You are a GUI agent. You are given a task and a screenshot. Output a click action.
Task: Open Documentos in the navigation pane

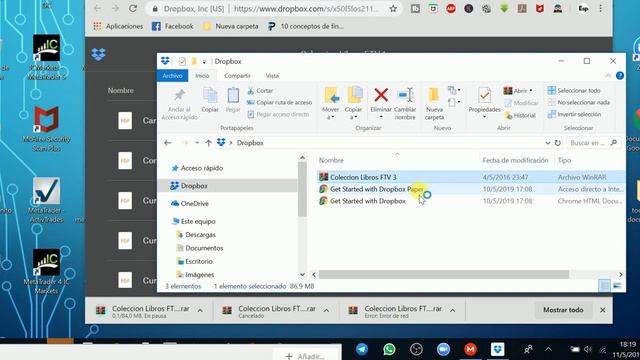pos(200,248)
